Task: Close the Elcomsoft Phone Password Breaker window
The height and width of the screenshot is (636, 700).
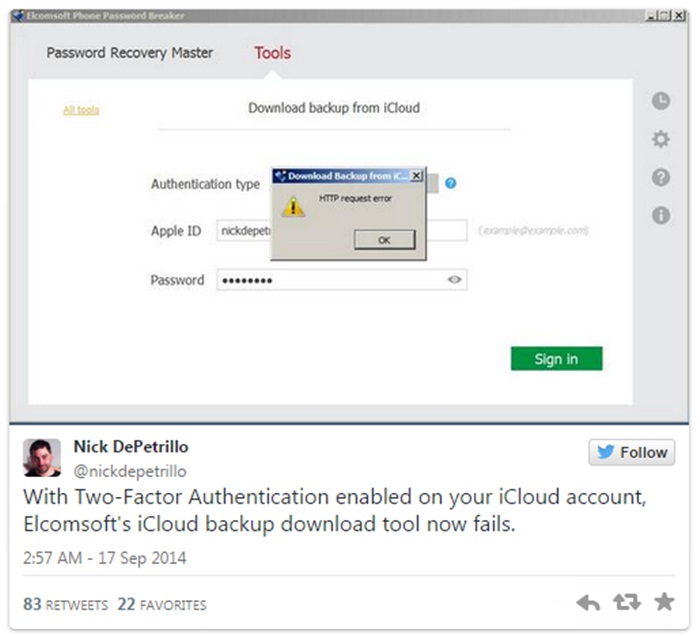Action: 679,16
